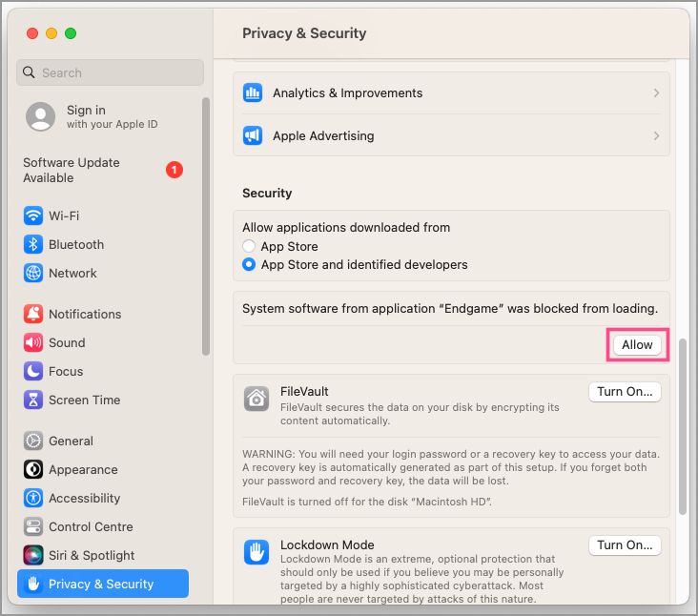
Task: Select App Store and identified developers
Action: [x=249, y=264]
